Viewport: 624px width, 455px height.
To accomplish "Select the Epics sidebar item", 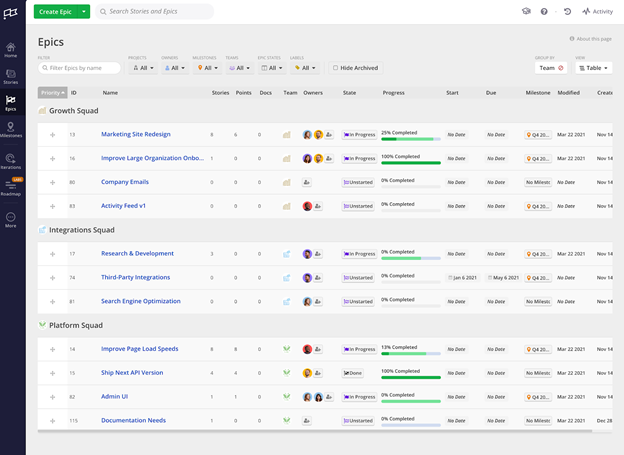I will 11,103.
